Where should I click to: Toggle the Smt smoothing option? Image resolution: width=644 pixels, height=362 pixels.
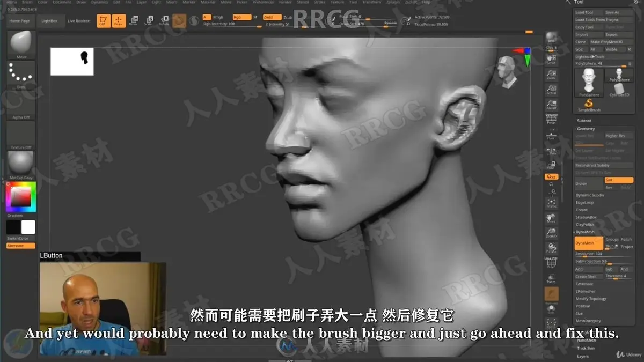click(619, 180)
